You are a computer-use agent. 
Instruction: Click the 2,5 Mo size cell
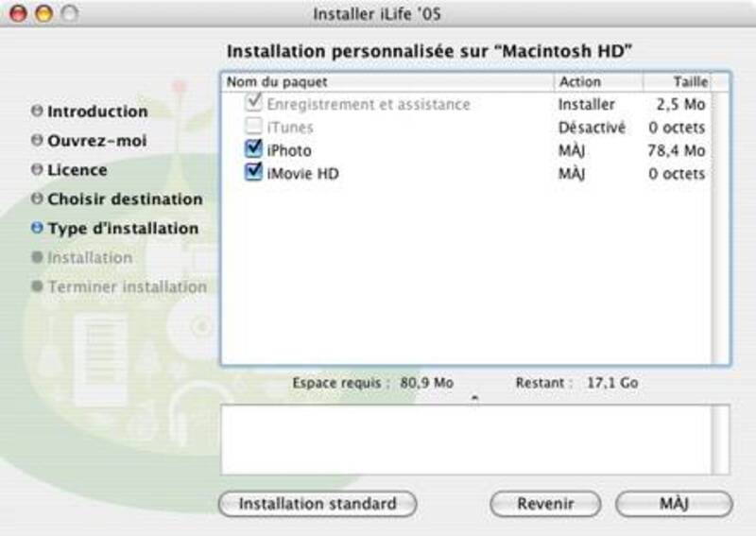tap(680, 104)
